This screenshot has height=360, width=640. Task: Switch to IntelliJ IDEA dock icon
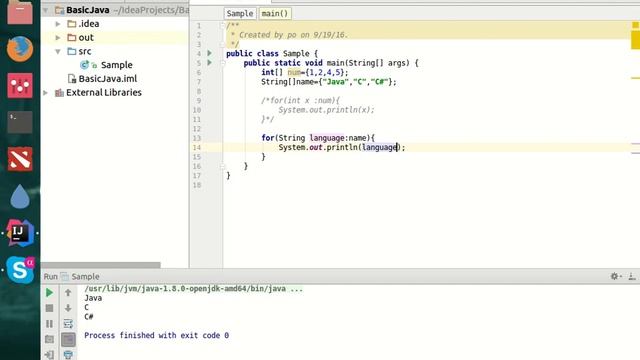(x=20, y=233)
